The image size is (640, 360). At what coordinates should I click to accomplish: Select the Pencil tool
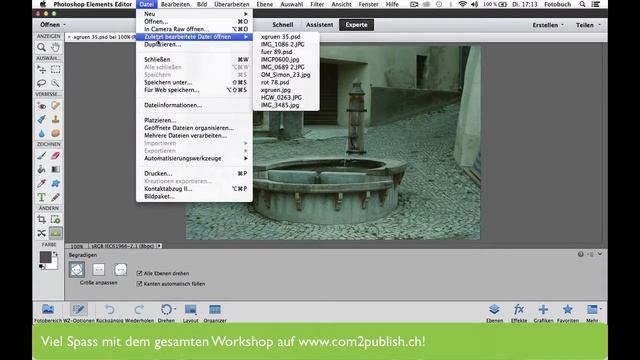tap(56, 197)
